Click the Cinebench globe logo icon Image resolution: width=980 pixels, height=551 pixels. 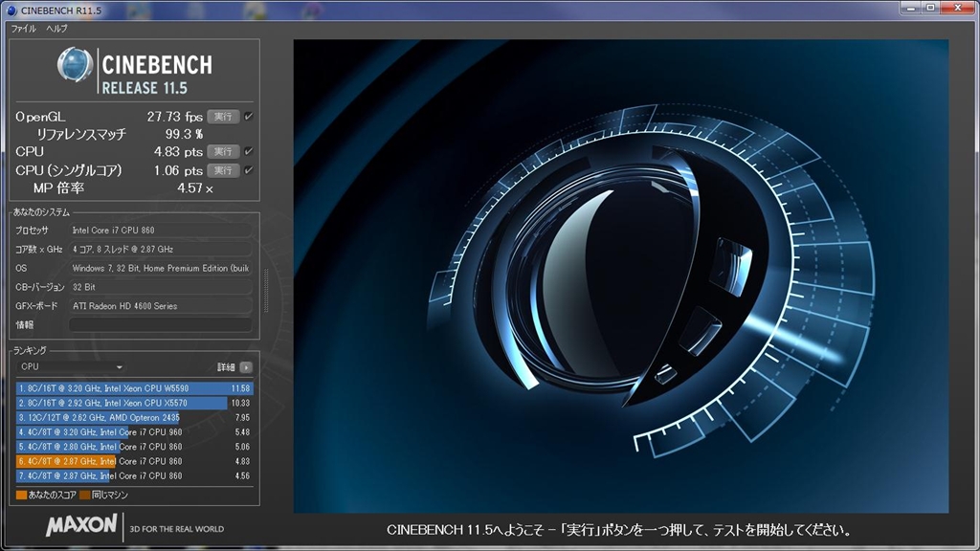(x=75, y=65)
